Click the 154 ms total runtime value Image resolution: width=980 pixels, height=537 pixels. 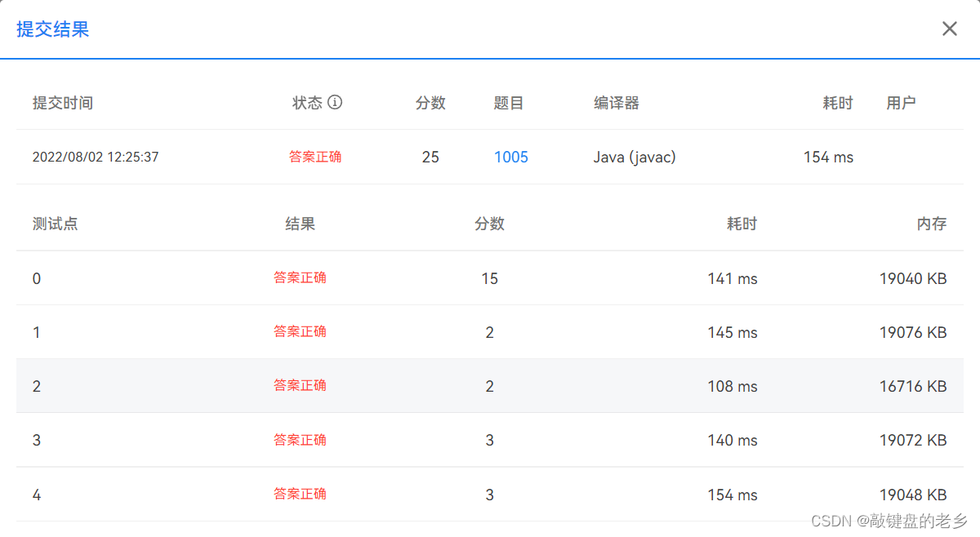[x=827, y=157]
